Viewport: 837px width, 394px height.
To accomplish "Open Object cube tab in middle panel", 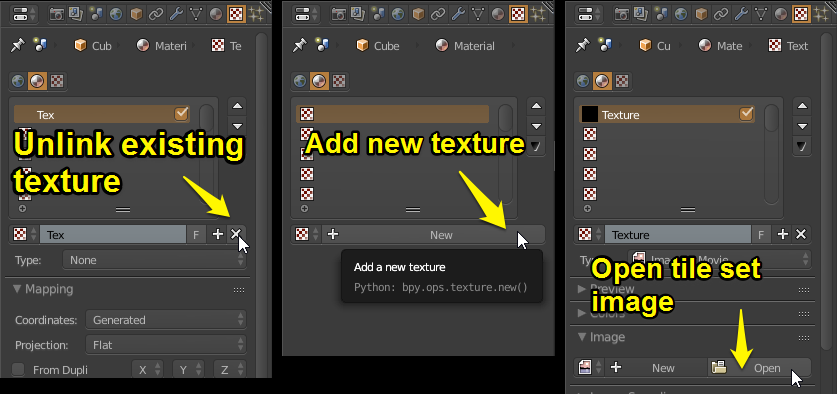I will coord(418,14).
